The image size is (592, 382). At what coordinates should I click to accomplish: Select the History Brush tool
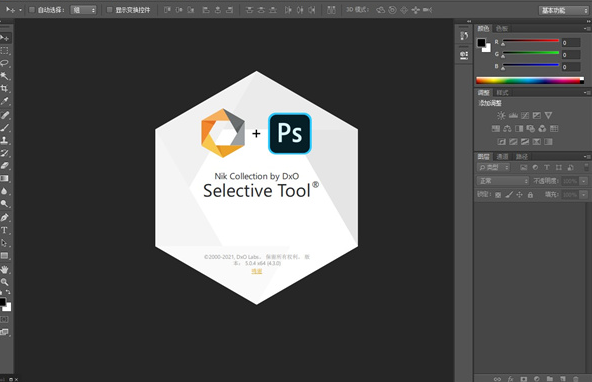click(5, 153)
